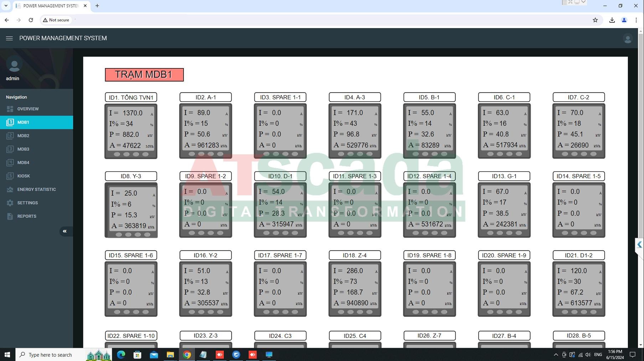Expand the right side panel arrow
Image resolution: width=644 pixels, height=361 pixels.
tap(639, 244)
